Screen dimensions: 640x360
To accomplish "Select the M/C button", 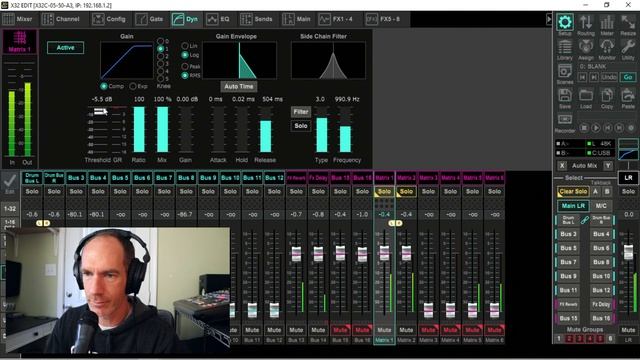I will [x=601, y=206].
